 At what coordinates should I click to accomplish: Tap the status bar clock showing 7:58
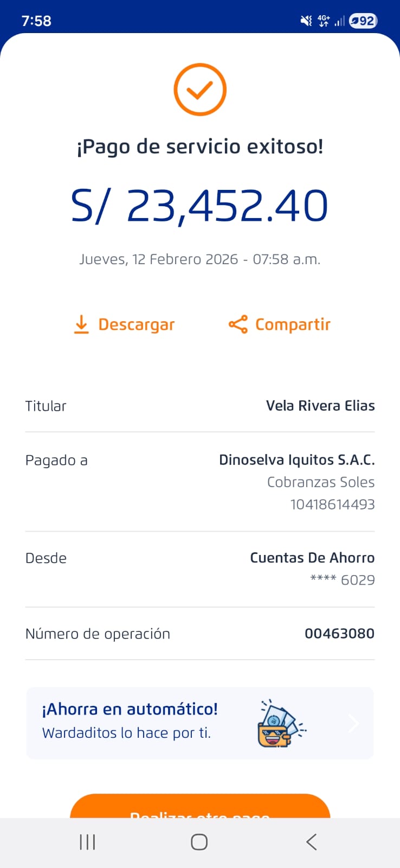click(x=36, y=21)
